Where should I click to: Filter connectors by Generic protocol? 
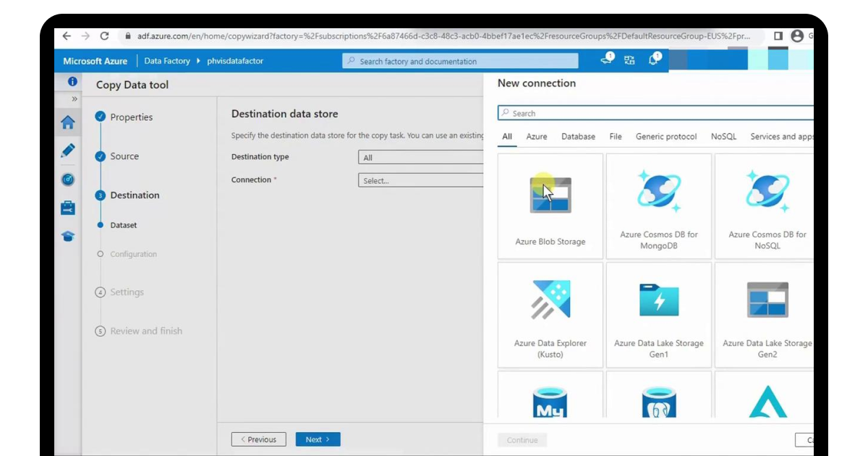coord(665,136)
